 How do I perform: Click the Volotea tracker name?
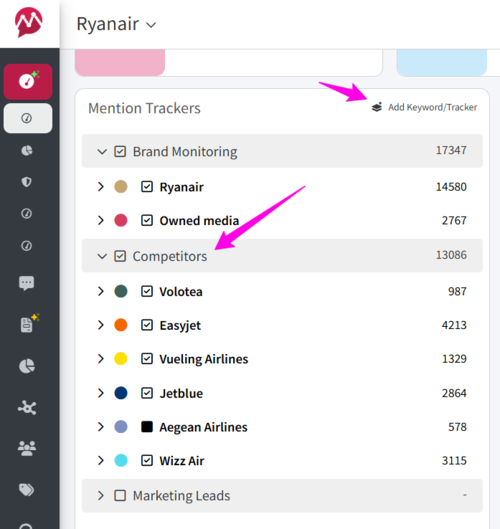tap(181, 291)
